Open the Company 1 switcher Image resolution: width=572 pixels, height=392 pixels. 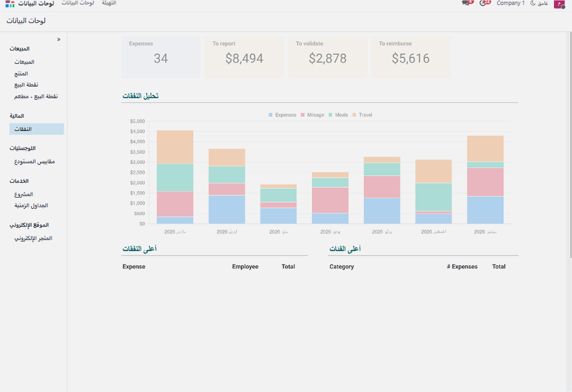pyautogui.click(x=511, y=3)
